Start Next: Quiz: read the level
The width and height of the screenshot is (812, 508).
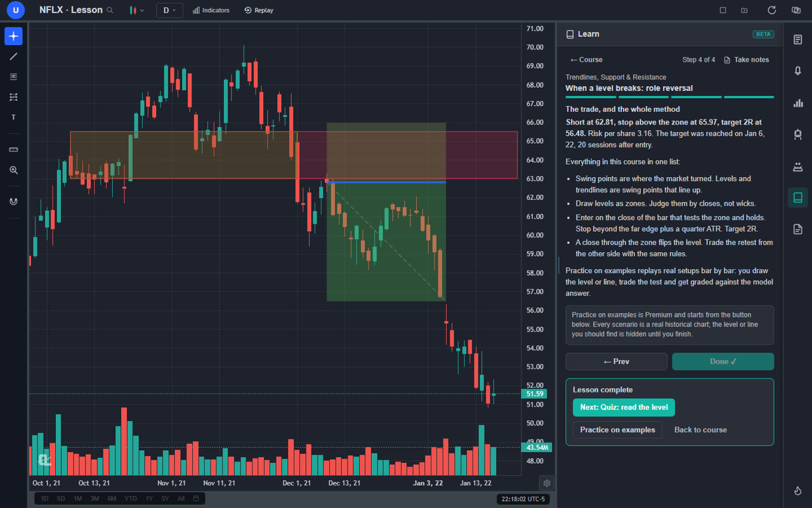click(624, 408)
